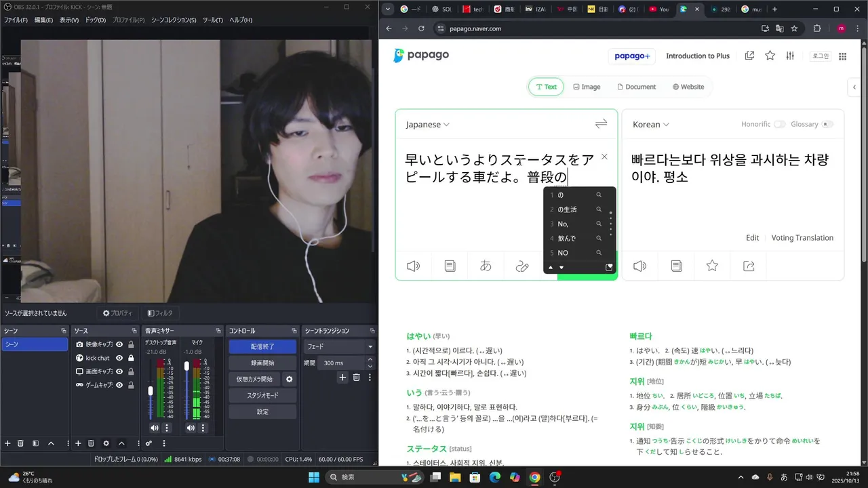Hide the kick chat source in OBS
This screenshot has width=868, height=488.
119,358
